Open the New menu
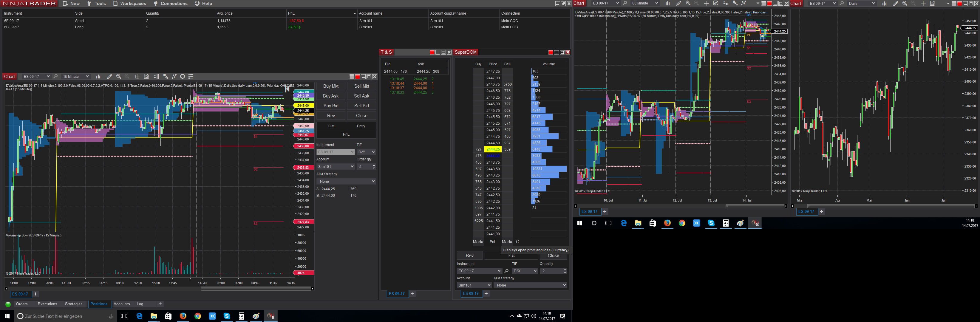 pyautogui.click(x=71, y=3)
